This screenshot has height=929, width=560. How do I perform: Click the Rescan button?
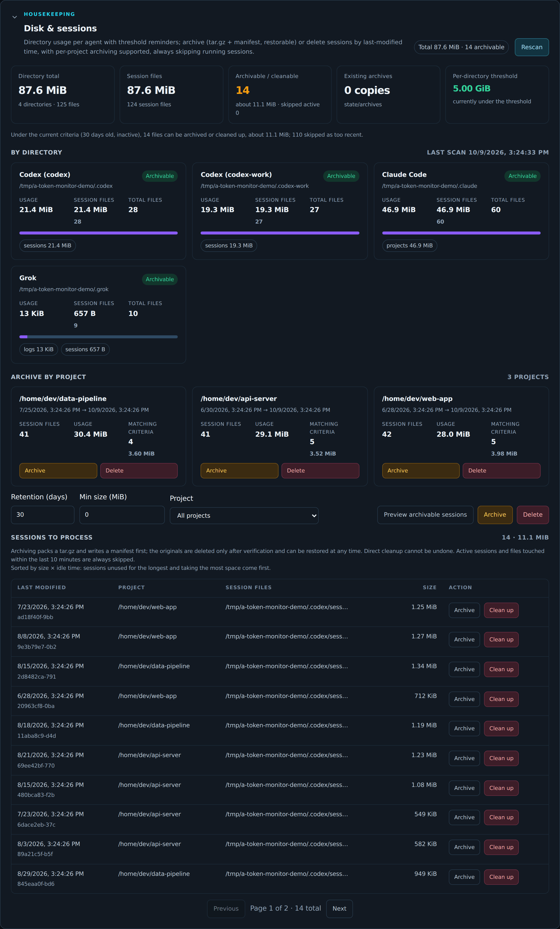(531, 47)
